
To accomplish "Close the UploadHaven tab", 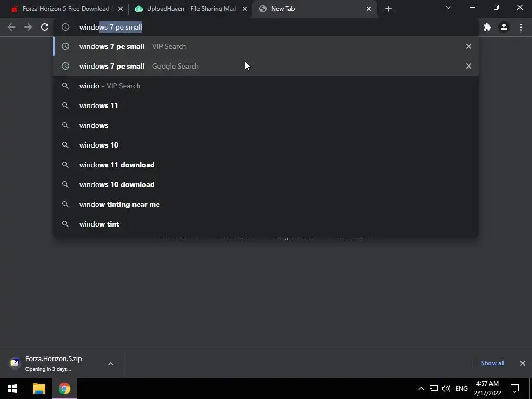I will tap(245, 9).
